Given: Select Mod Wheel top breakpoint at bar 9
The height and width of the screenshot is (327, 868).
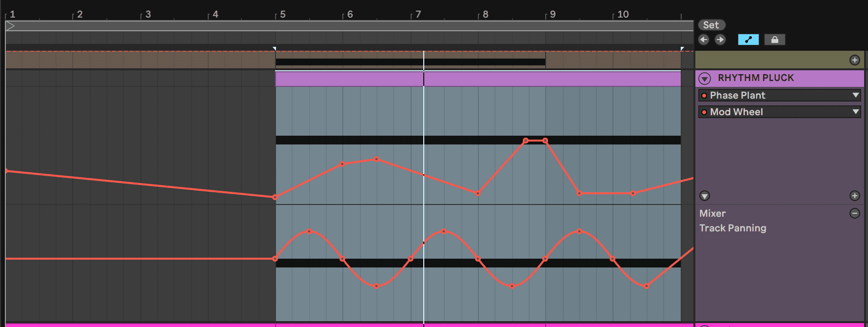Looking at the screenshot, I should click(x=545, y=141).
